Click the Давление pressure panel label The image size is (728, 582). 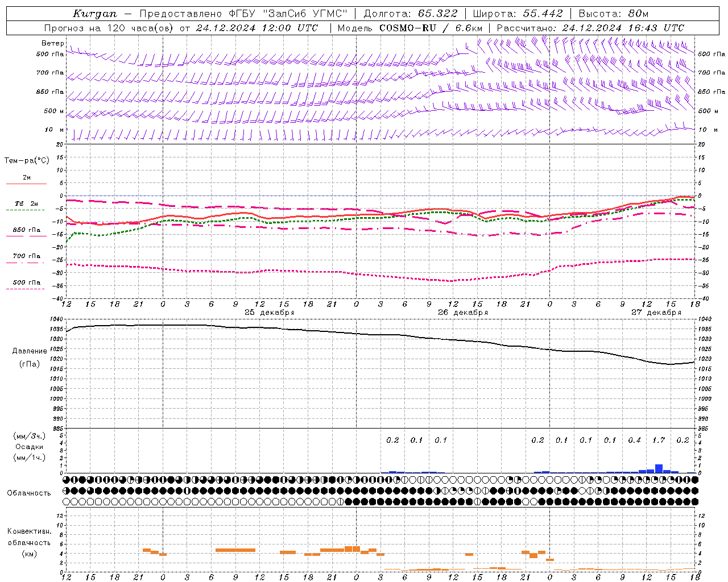click(30, 351)
